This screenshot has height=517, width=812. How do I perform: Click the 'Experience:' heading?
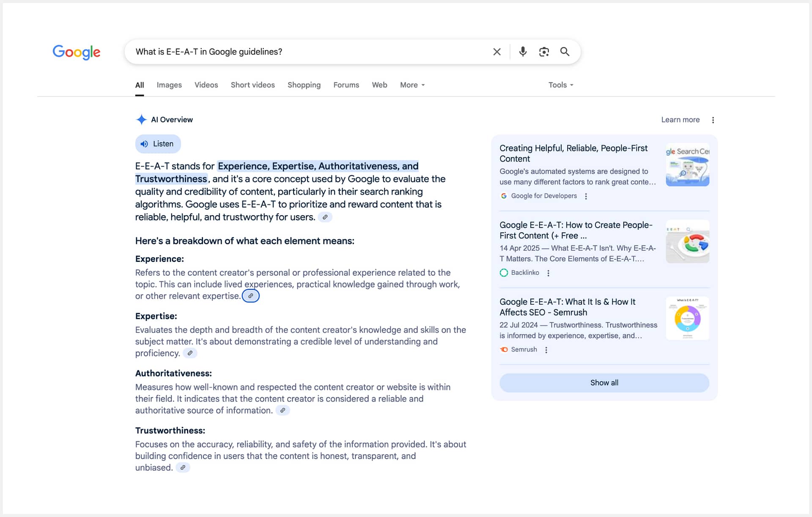pyautogui.click(x=159, y=259)
